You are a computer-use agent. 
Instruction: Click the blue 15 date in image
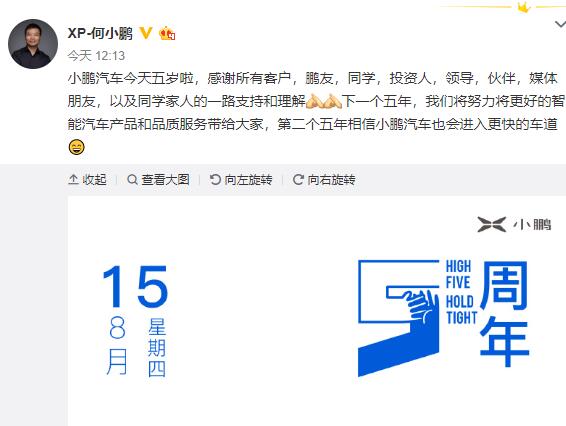[x=135, y=286]
